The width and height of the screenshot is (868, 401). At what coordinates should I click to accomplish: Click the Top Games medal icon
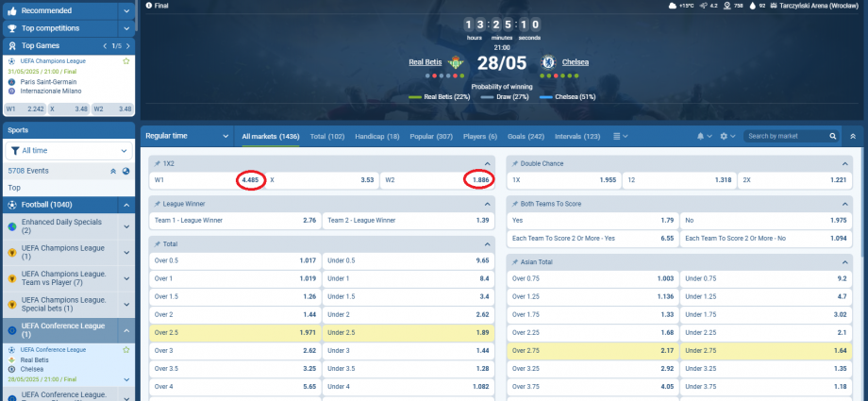pos(11,46)
